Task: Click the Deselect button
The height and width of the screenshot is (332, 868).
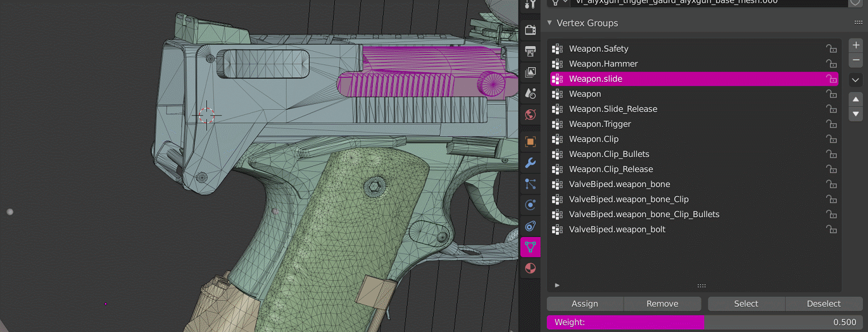Action: [824, 304]
